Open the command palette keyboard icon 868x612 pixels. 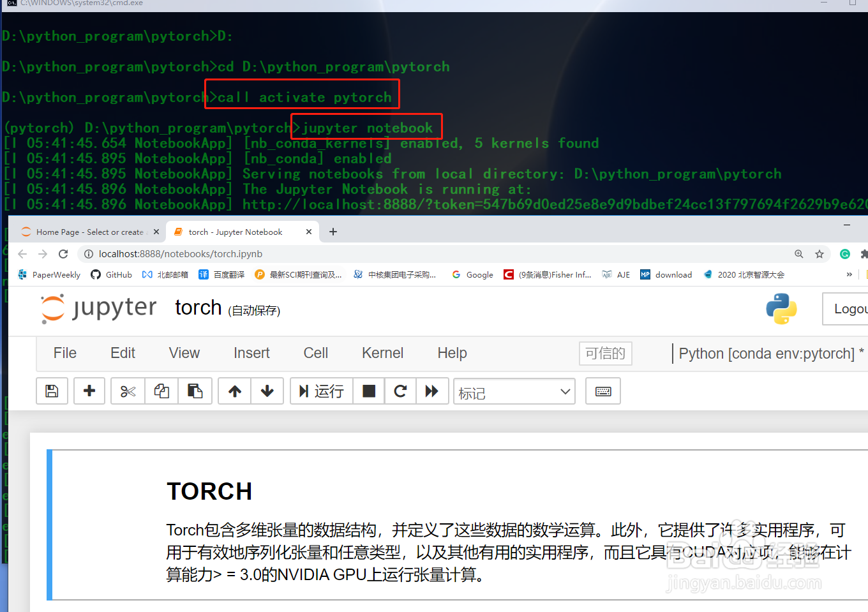tap(603, 391)
